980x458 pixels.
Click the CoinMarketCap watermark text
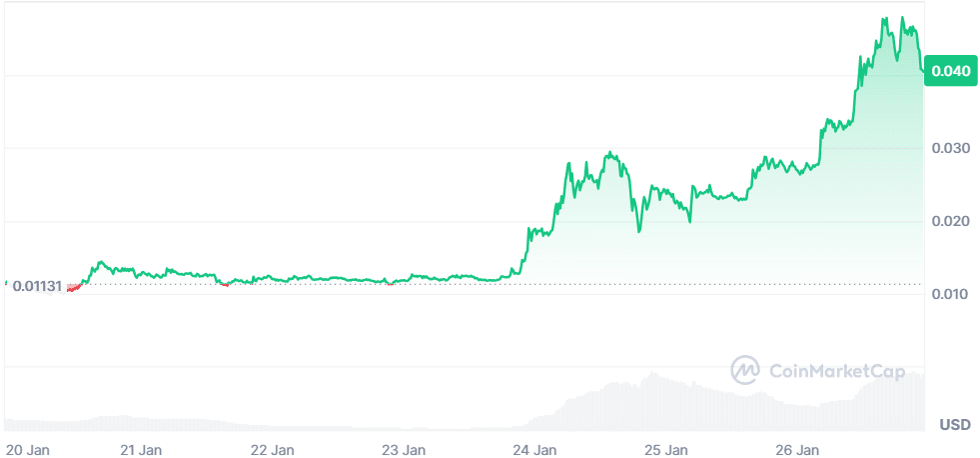(836, 371)
